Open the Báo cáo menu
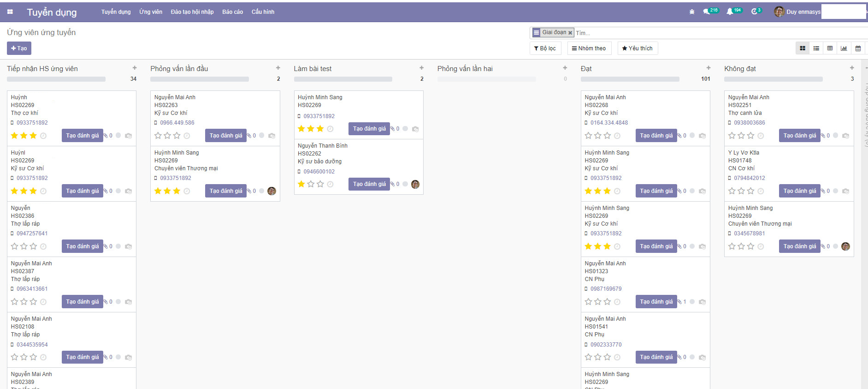Image resolution: width=868 pixels, height=389 pixels. [232, 12]
